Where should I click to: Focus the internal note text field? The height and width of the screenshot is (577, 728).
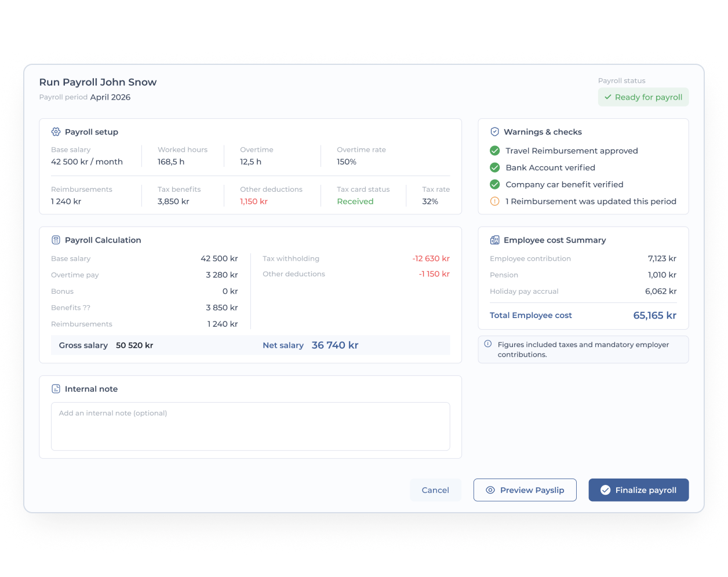pyautogui.click(x=250, y=426)
